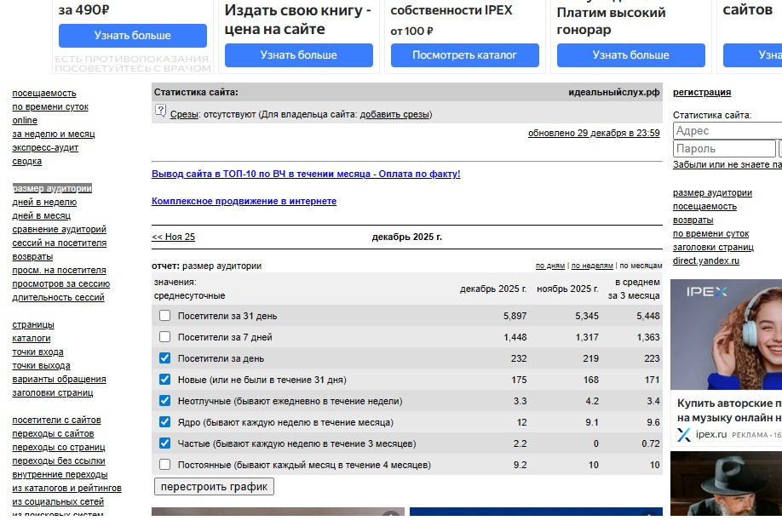Click 'Посмотреть каталог' ad button

pos(464,55)
